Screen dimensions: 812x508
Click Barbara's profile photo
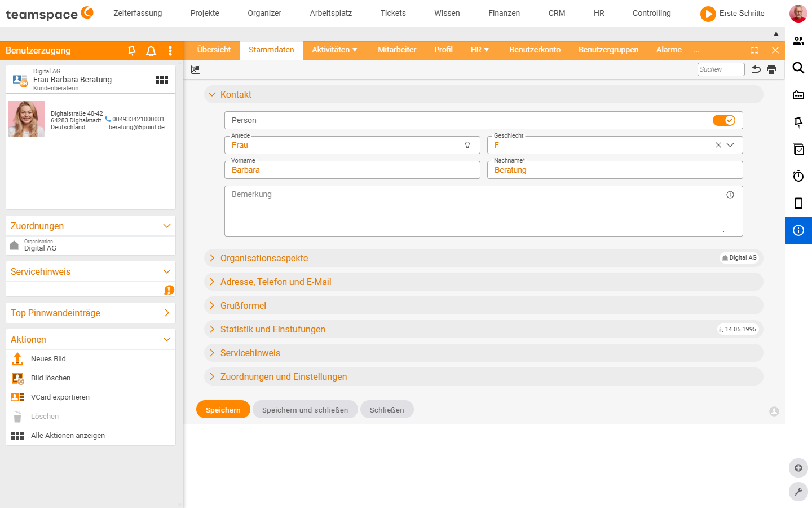(x=27, y=119)
